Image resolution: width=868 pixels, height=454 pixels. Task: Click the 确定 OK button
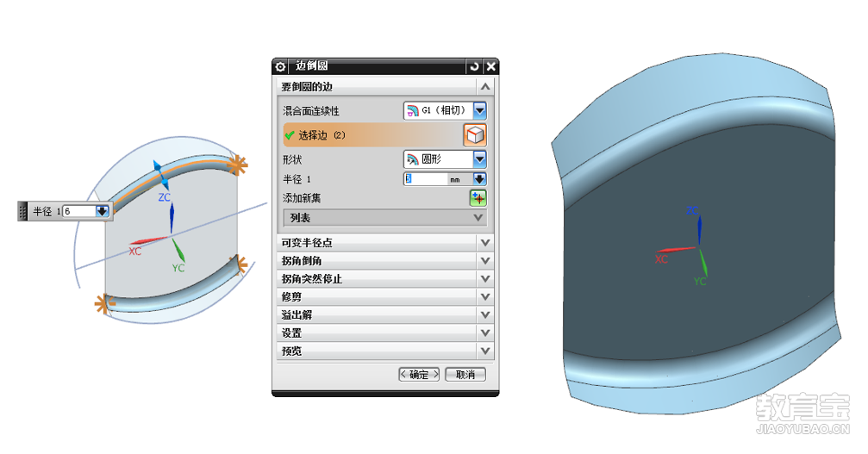click(419, 375)
